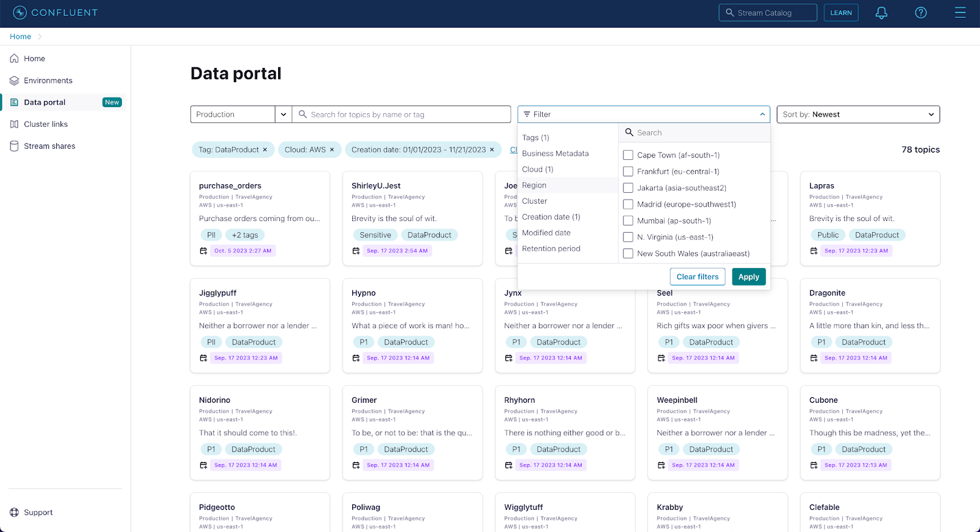Open the Jigglypuff topic card title
The image size is (980, 532).
[x=217, y=293]
